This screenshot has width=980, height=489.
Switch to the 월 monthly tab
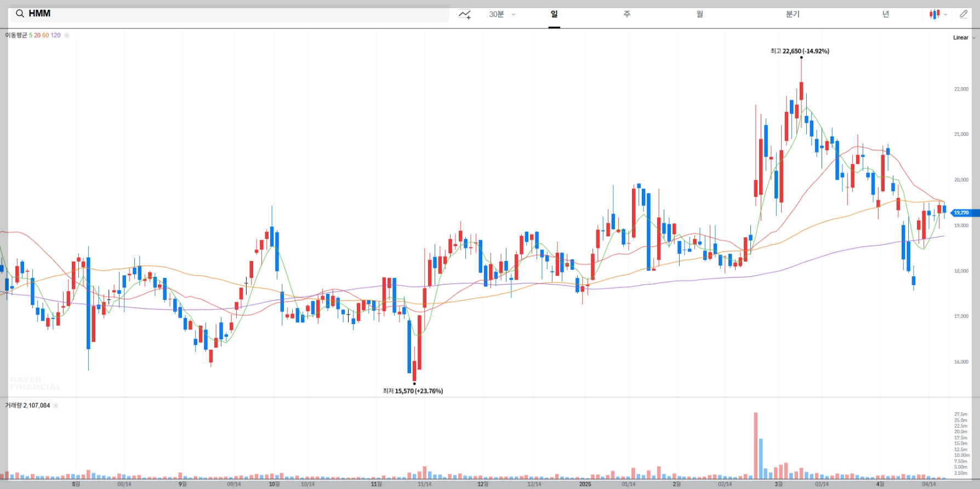click(x=700, y=14)
